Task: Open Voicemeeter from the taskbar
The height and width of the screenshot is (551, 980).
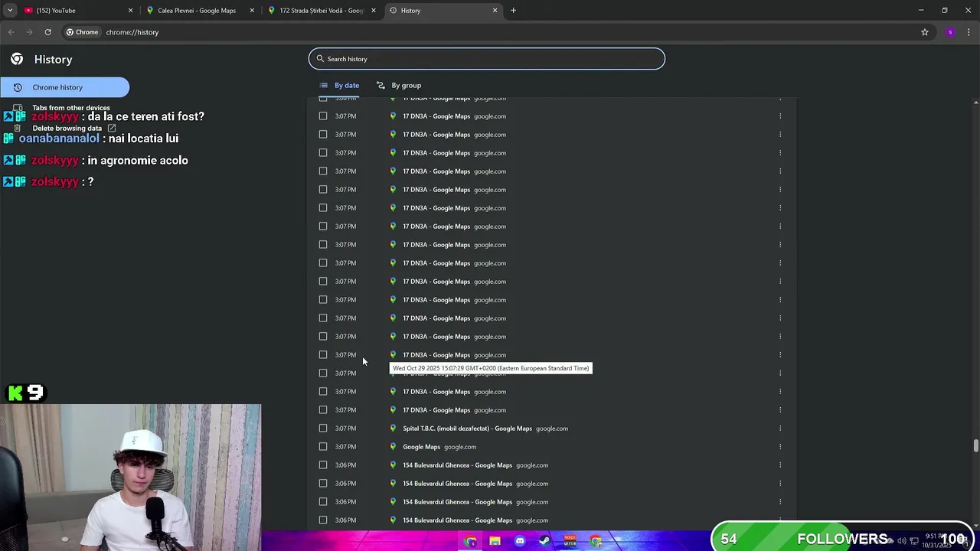Action: tap(570, 542)
